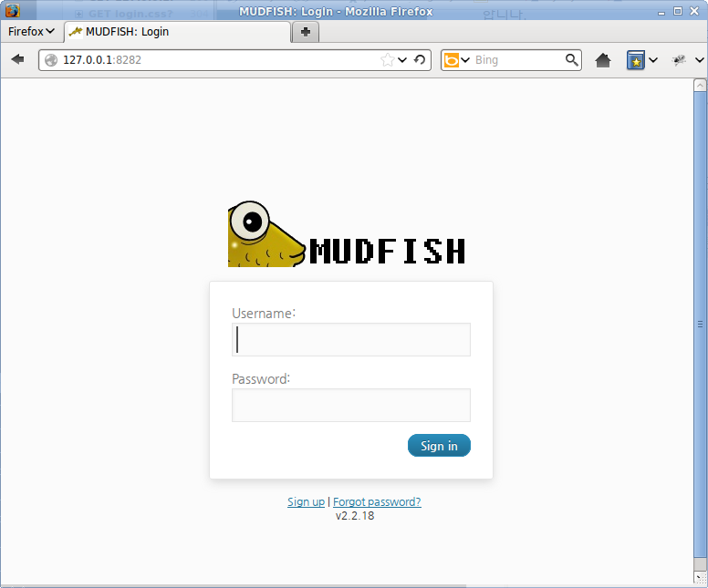The height and width of the screenshot is (588, 708).
Task: Expand the add-on icon dropdown arrow
Action: tap(700, 60)
